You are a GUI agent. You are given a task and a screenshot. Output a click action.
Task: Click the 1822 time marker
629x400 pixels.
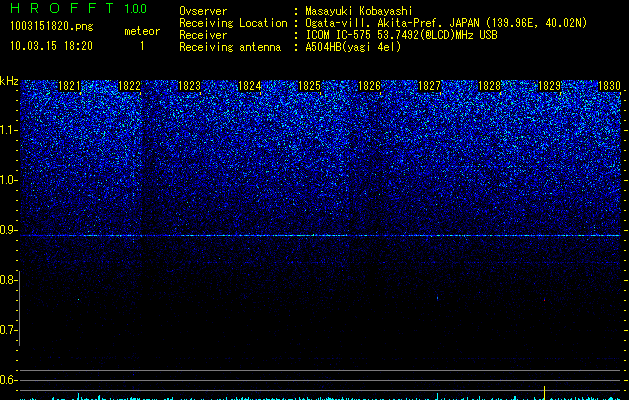(x=130, y=85)
